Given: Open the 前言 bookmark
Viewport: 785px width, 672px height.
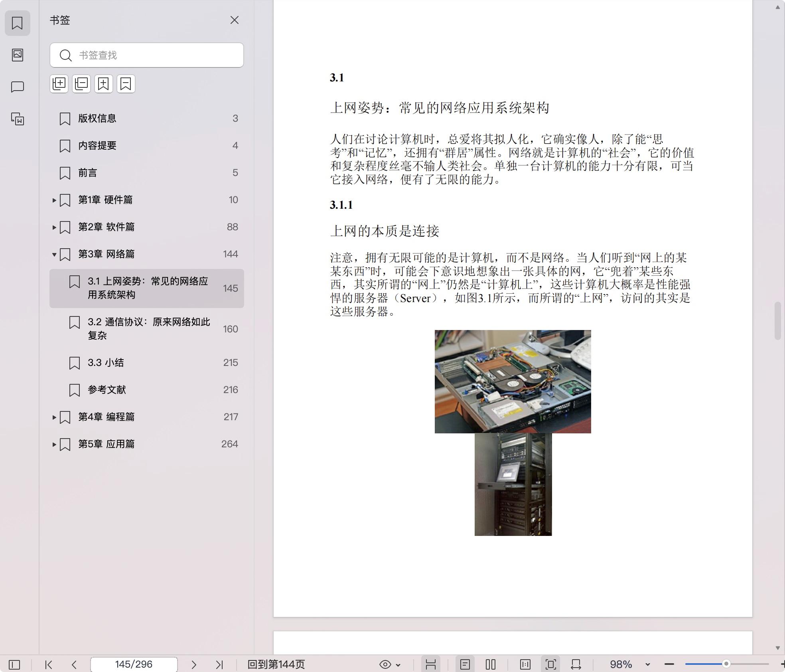Looking at the screenshot, I should [147, 173].
